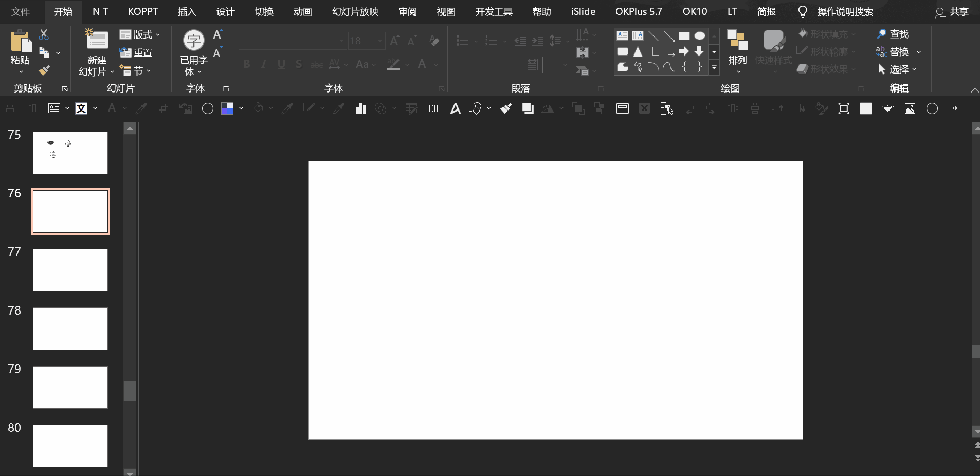
Task: Click the Find (查找) magnifier button
Action: (x=893, y=34)
